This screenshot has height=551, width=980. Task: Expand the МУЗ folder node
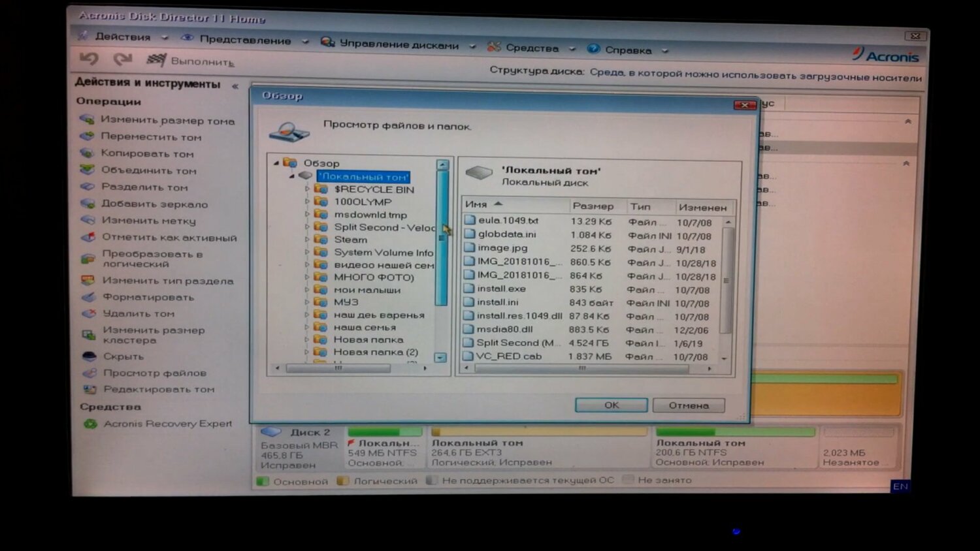tap(307, 302)
